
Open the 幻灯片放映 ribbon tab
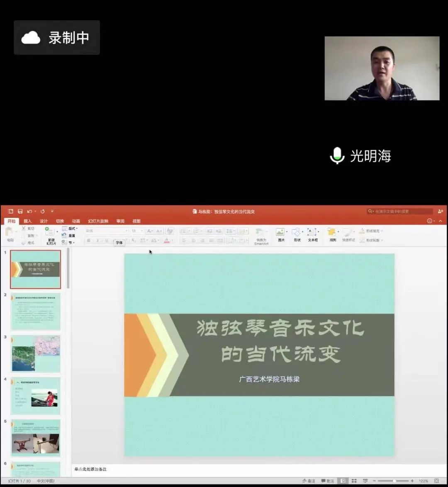pyautogui.click(x=98, y=221)
